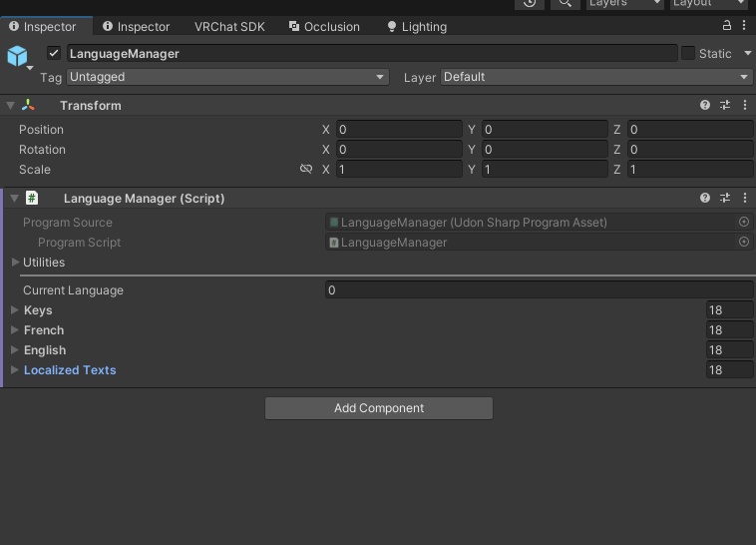
Task: Open the Lighting tab
Action: [x=418, y=27]
